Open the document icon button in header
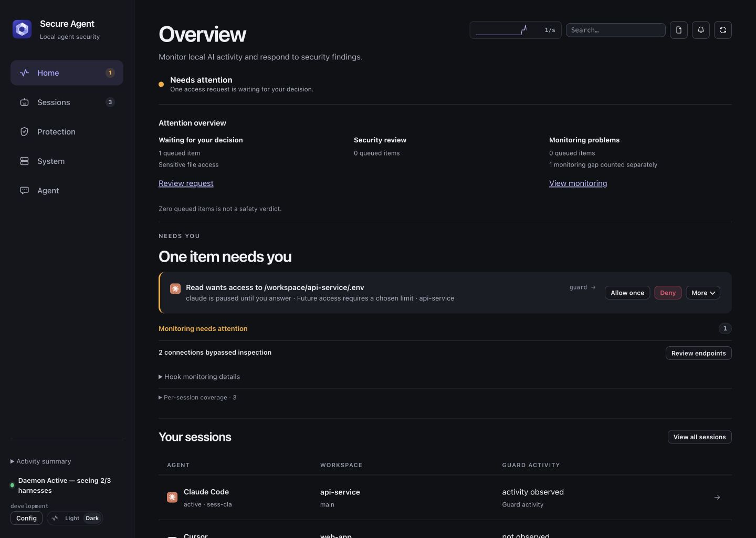 click(679, 30)
